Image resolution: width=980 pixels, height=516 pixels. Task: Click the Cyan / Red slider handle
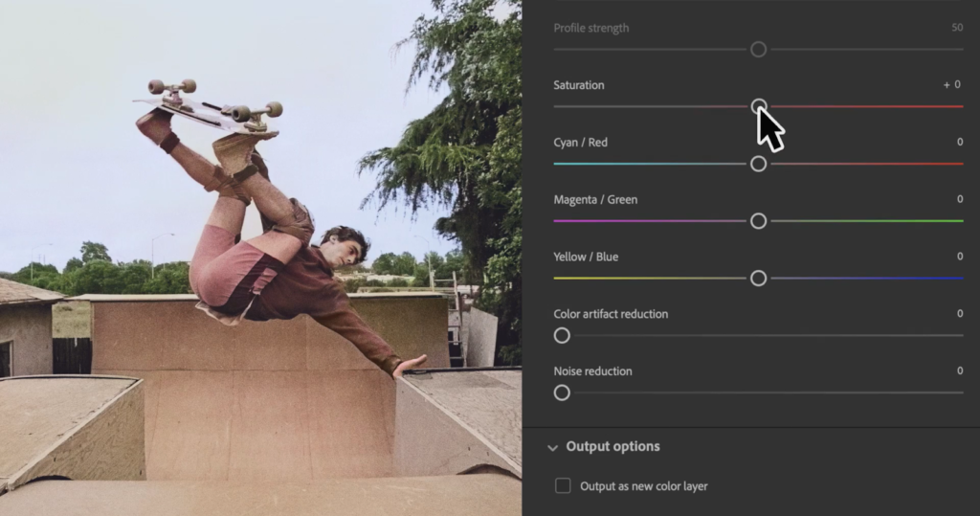point(758,164)
